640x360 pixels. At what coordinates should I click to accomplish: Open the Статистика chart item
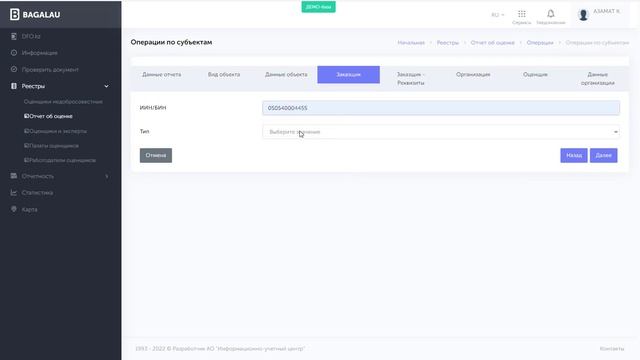coord(37,193)
